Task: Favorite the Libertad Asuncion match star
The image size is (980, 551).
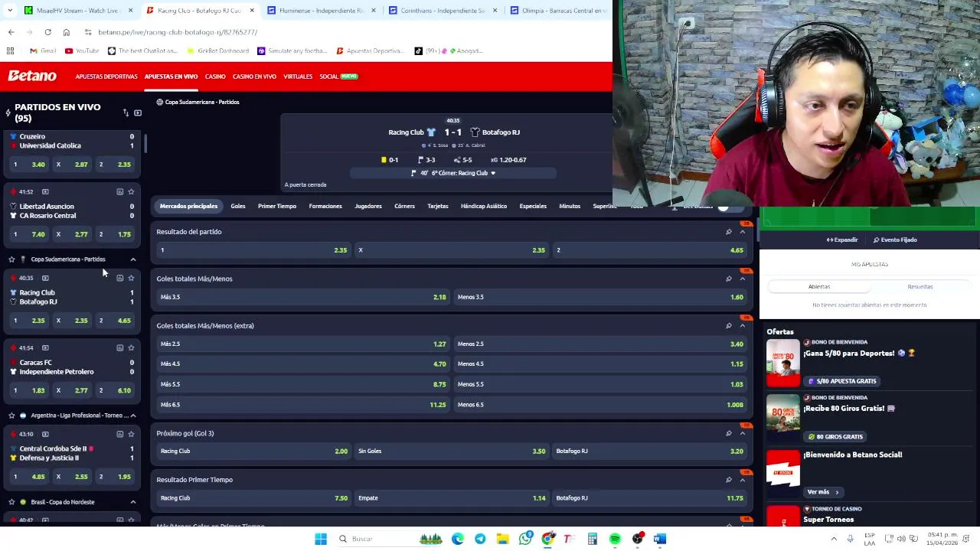Action: pyautogui.click(x=131, y=191)
